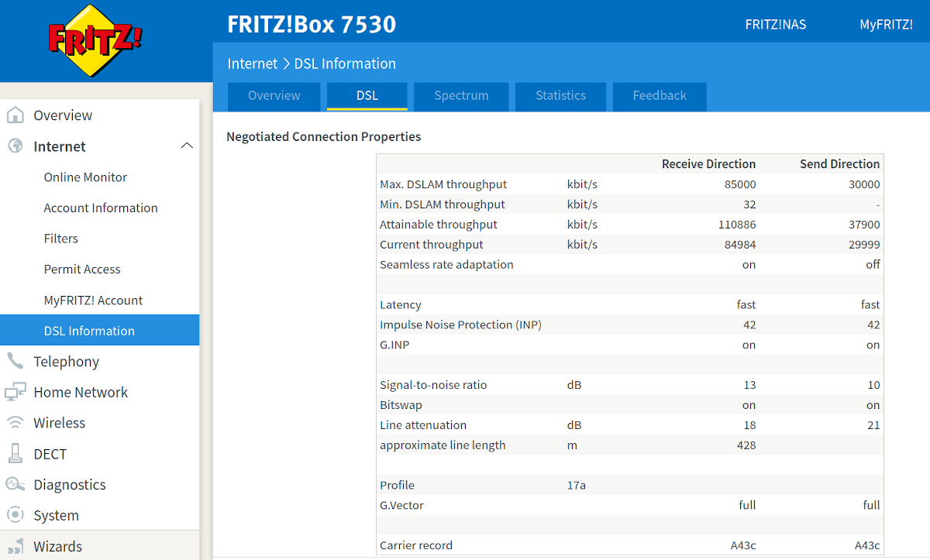This screenshot has height=560, width=930.
Task: Click the G.INP row label
Action: click(x=394, y=345)
